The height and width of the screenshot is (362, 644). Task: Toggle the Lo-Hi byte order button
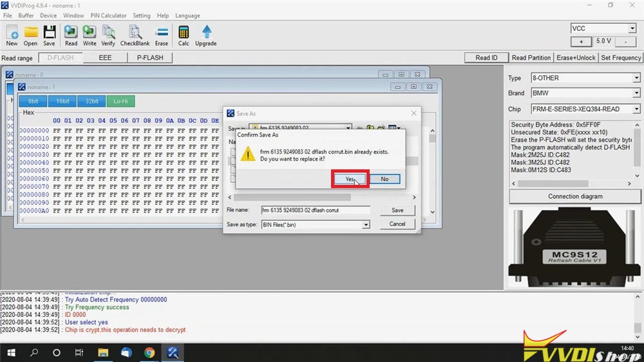pyautogui.click(x=121, y=101)
